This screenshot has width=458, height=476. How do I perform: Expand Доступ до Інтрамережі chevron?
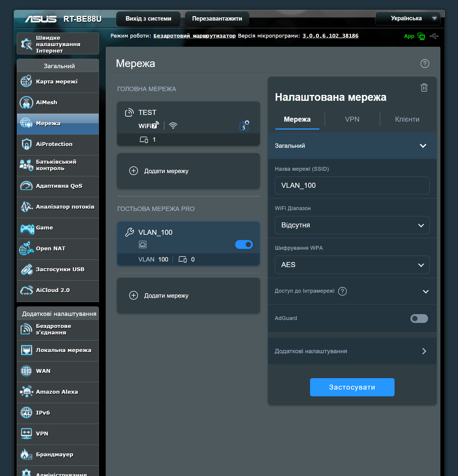[x=426, y=291]
